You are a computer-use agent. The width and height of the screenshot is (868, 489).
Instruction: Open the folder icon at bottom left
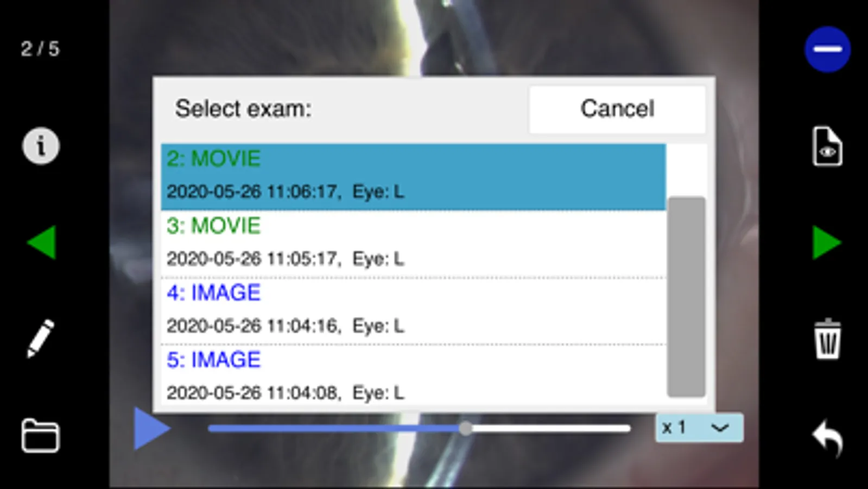point(40,435)
